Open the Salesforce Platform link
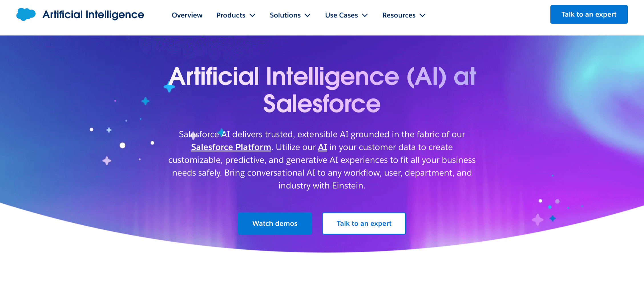This screenshot has width=644, height=296. pyautogui.click(x=231, y=147)
